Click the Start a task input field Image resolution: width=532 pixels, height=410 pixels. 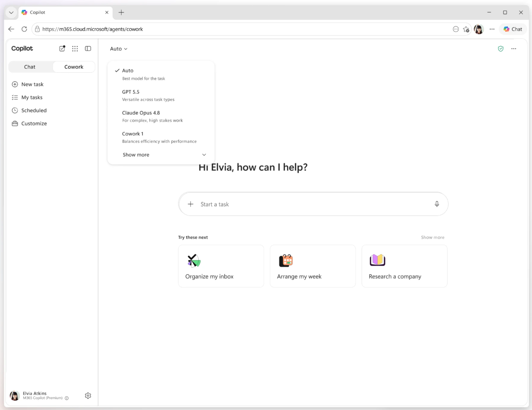click(x=314, y=204)
